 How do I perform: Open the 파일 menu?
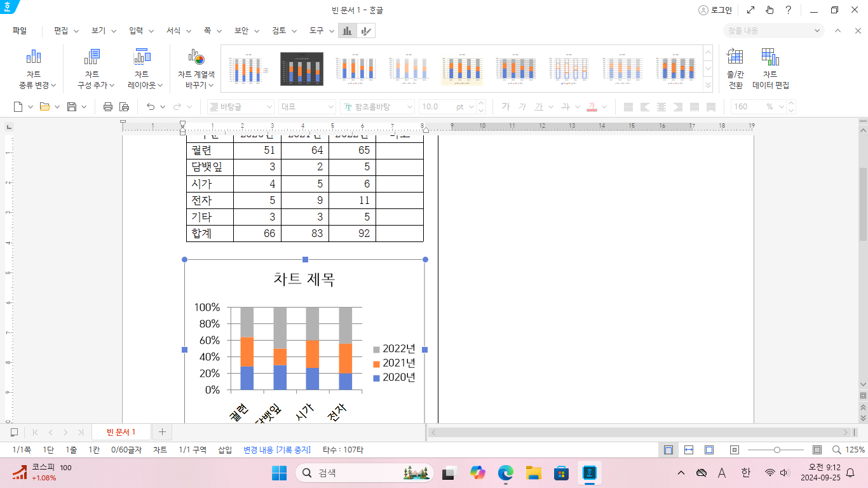[x=20, y=30]
